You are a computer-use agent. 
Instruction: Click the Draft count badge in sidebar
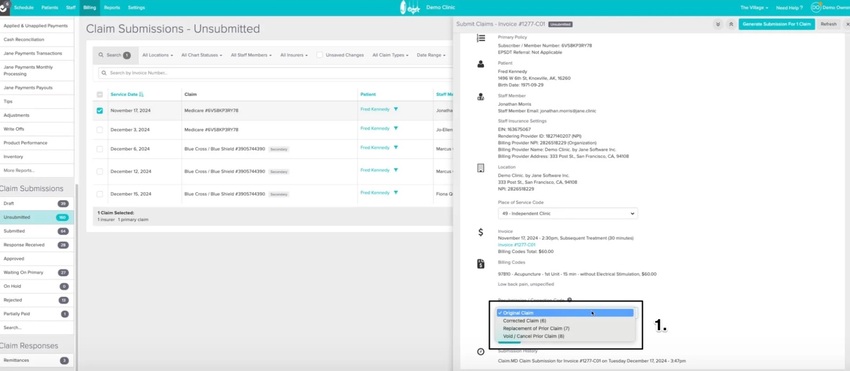tap(63, 203)
